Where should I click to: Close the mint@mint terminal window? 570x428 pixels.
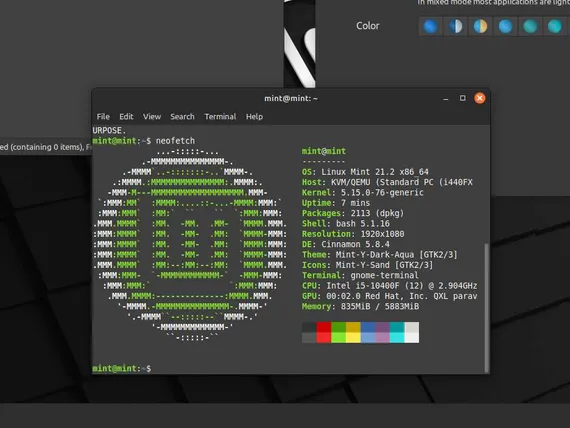click(x=479, y=98)
